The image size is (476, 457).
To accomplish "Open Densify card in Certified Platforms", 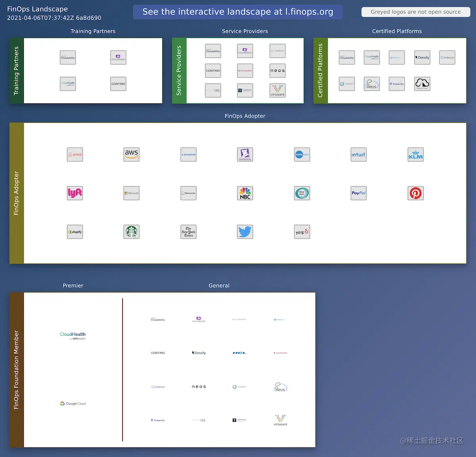I will (x=422, y=57).
